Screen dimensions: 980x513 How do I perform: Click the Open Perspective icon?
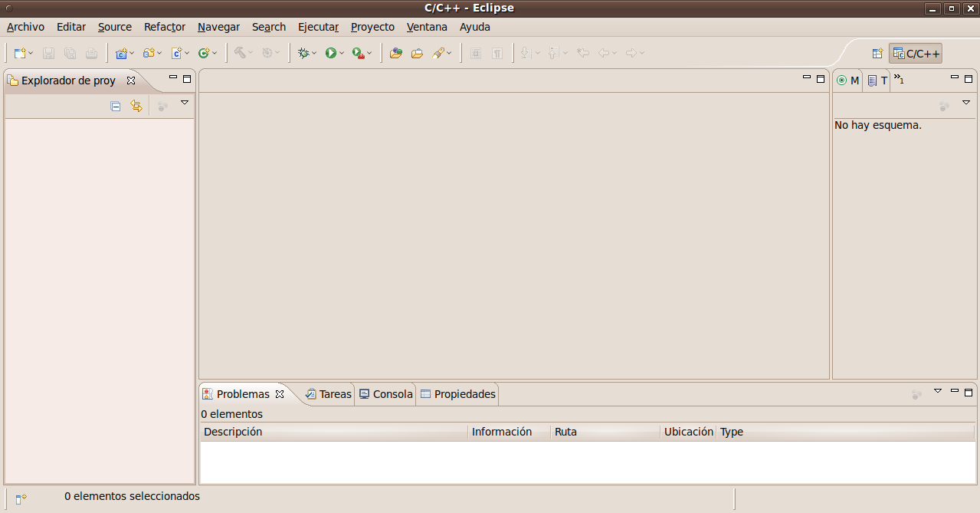click(878, 54)
